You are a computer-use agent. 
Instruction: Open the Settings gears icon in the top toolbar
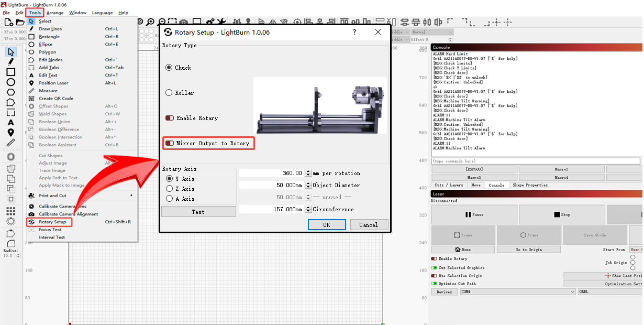(210, 22)
